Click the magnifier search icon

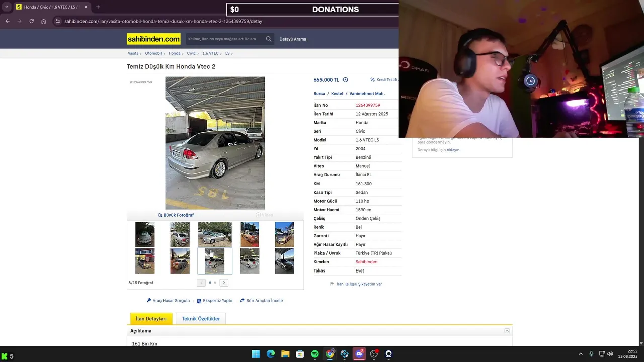pos(269,39)
